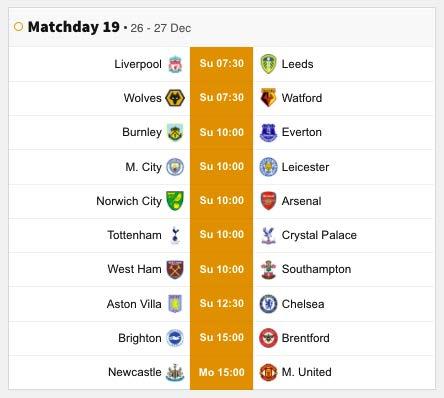Open the Watford crest icon
Image resolution: width=444 pixels, height=398 pixels.
point(268,98)
